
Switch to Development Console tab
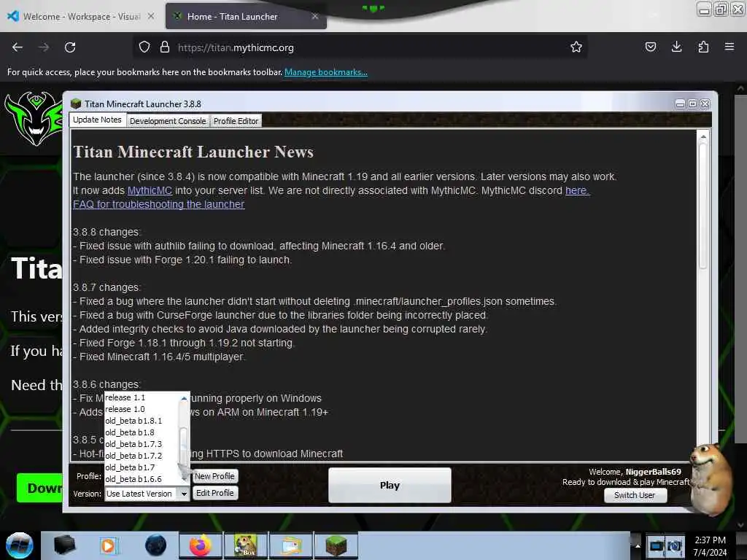(x=168, y=121)
